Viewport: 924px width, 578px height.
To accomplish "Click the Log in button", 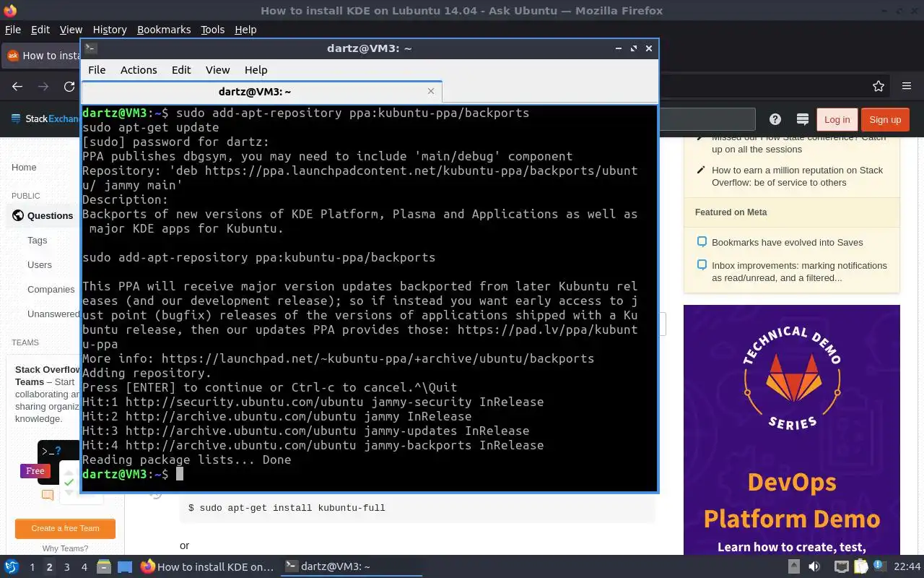I will click(837, 119).
